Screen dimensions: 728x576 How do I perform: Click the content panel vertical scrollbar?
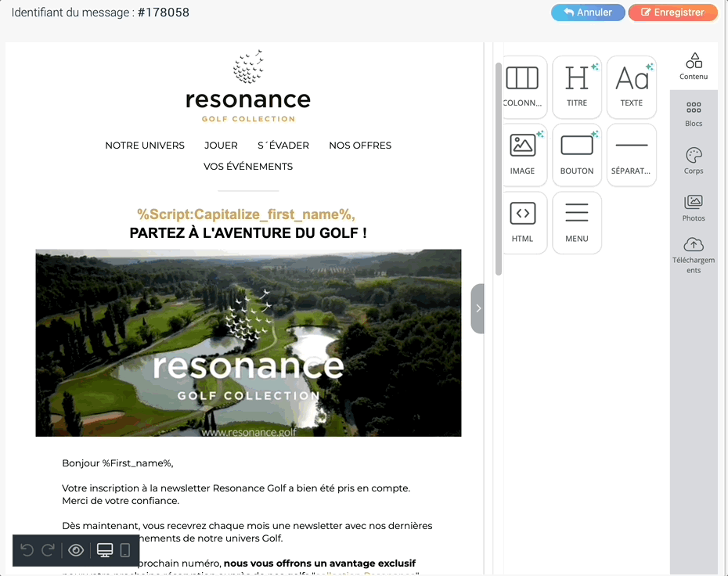(x=499, y=169)
